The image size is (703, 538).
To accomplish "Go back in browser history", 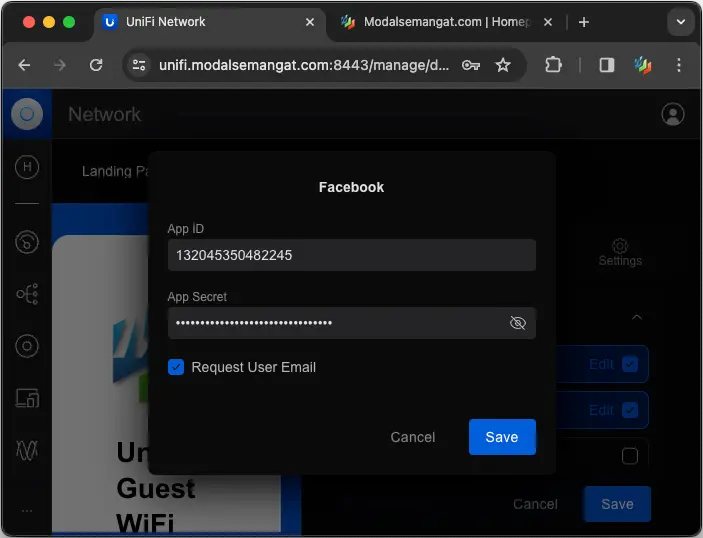I will click(24, 65).
